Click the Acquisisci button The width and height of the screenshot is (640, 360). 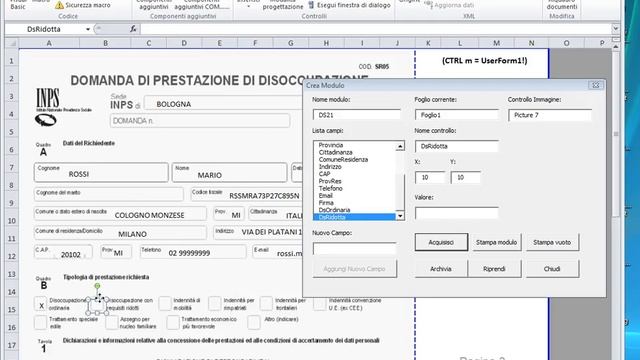(441, 242)
